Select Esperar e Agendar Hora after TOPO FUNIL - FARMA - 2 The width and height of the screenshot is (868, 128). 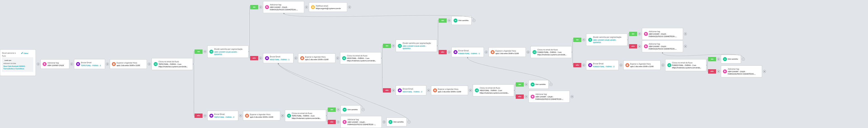click(262, 116)
